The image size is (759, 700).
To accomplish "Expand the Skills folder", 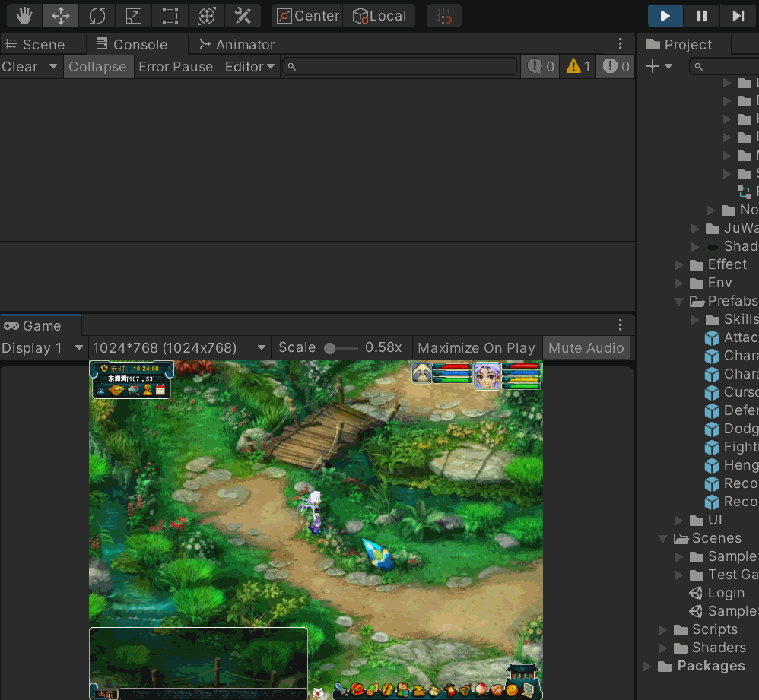I will point(695,320).
